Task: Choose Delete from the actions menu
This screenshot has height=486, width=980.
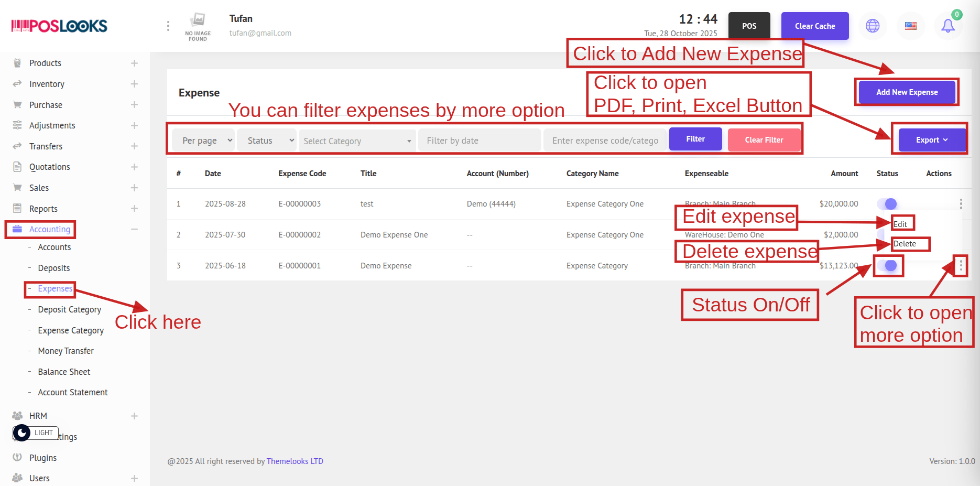Action: (905, 244)
